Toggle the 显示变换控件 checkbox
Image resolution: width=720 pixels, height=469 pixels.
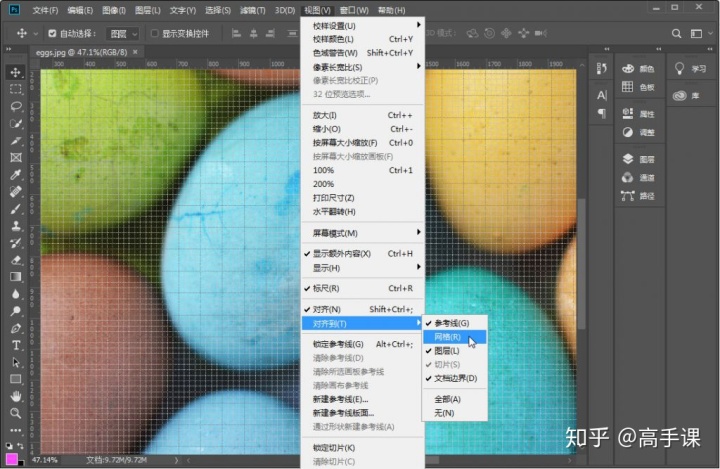coord(155,33)
